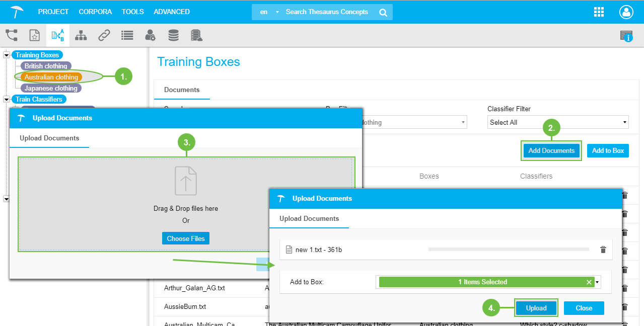Open the CORPORA menu
Screen dimensions: 644x326
[95, 12]
